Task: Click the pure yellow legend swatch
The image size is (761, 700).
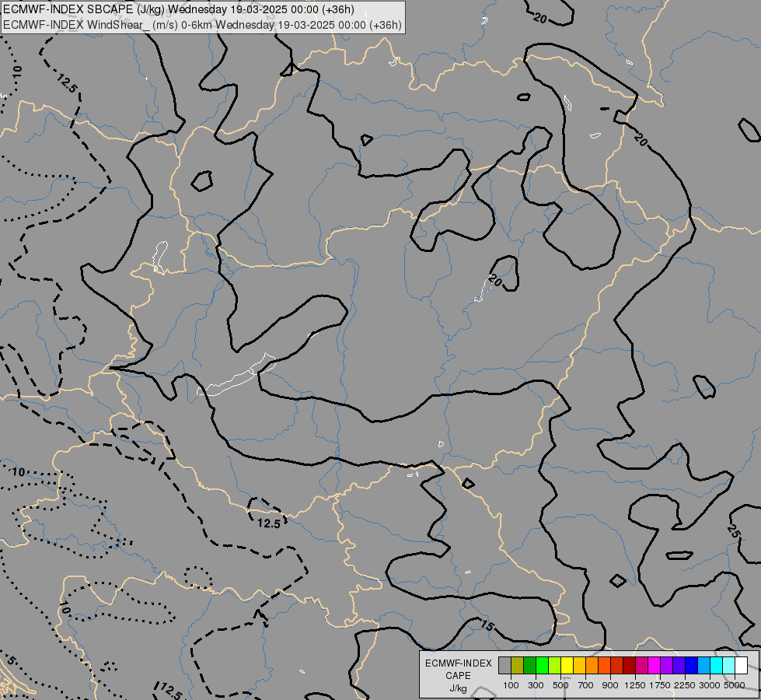Action: tap(567, 666)
